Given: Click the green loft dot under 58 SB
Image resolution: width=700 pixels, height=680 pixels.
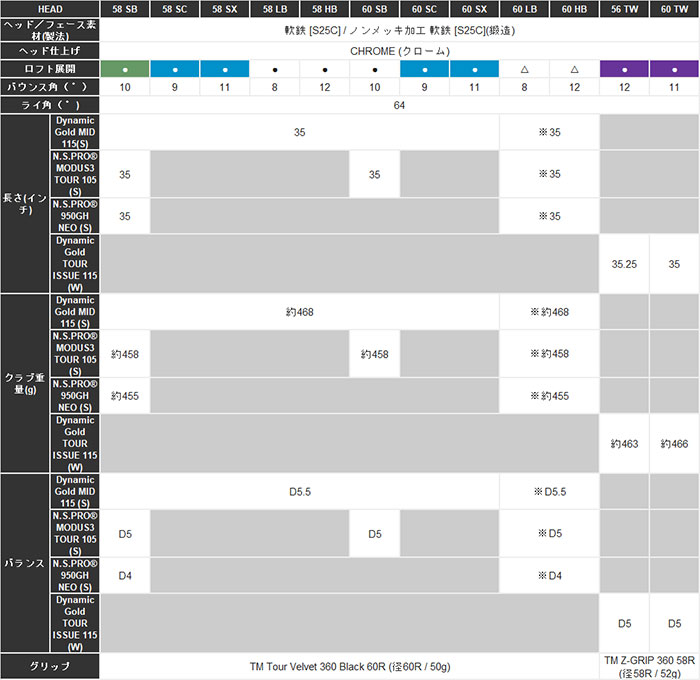Looking at the screenshot, I should click(x=125, y=69).
